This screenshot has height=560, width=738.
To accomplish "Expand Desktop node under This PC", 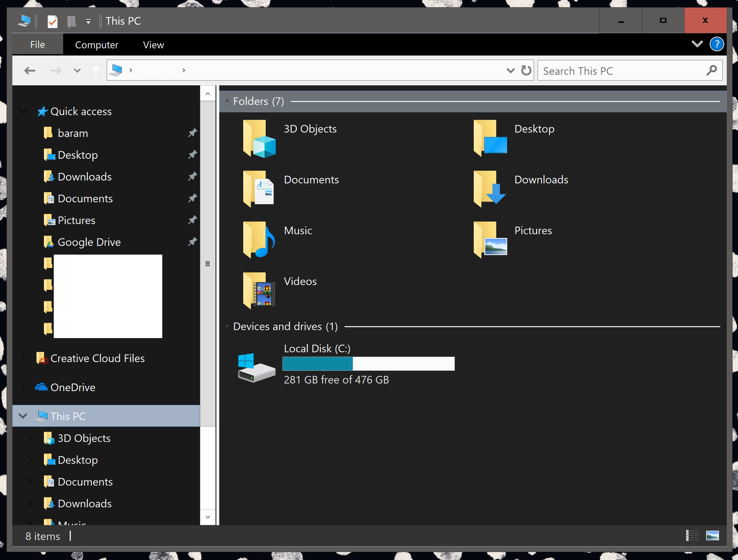I will pos(30,460).
